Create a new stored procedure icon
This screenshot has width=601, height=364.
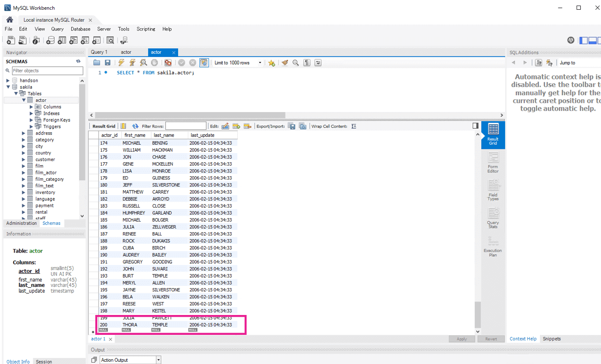85,41
